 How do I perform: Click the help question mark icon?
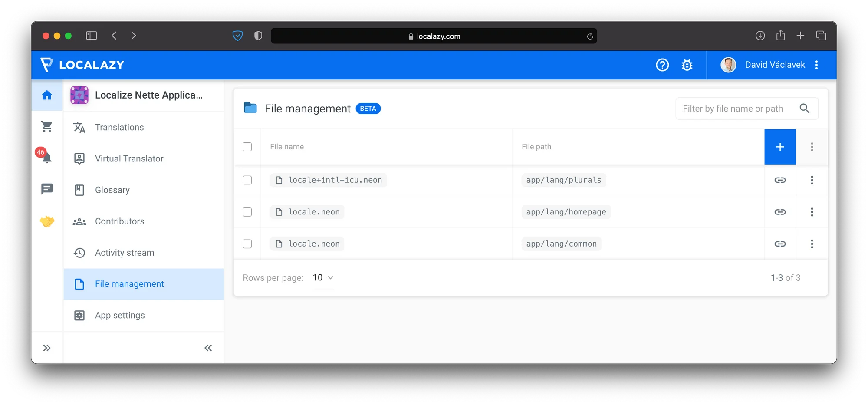[662, 65]
